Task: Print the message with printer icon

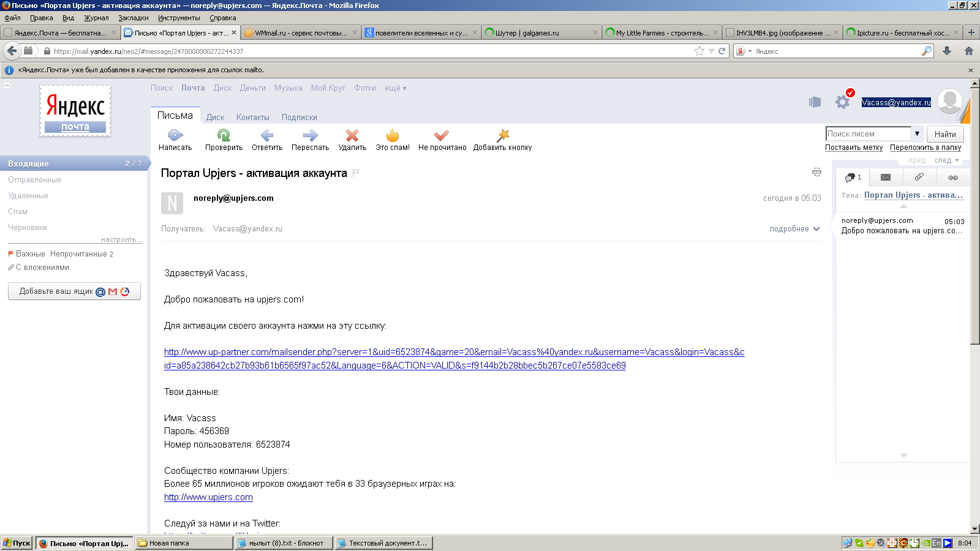Action: coord(816,172)
